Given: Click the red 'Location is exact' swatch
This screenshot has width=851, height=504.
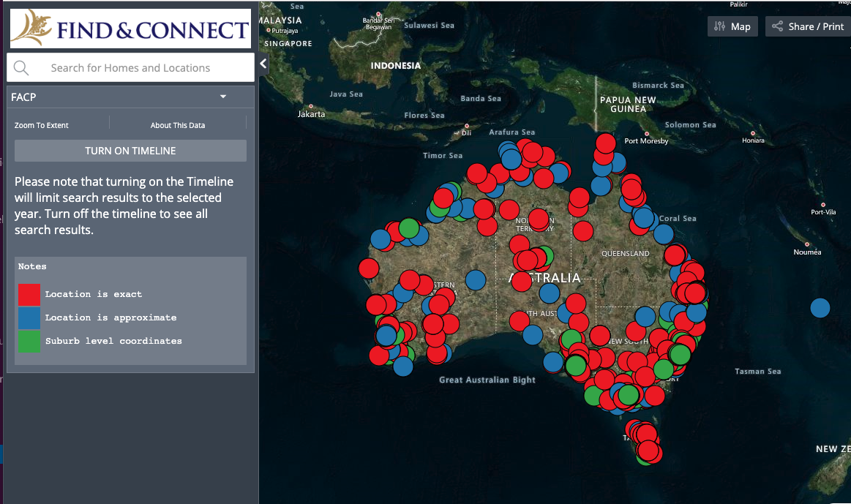Looking at the screenshot, I should (29, 294).
